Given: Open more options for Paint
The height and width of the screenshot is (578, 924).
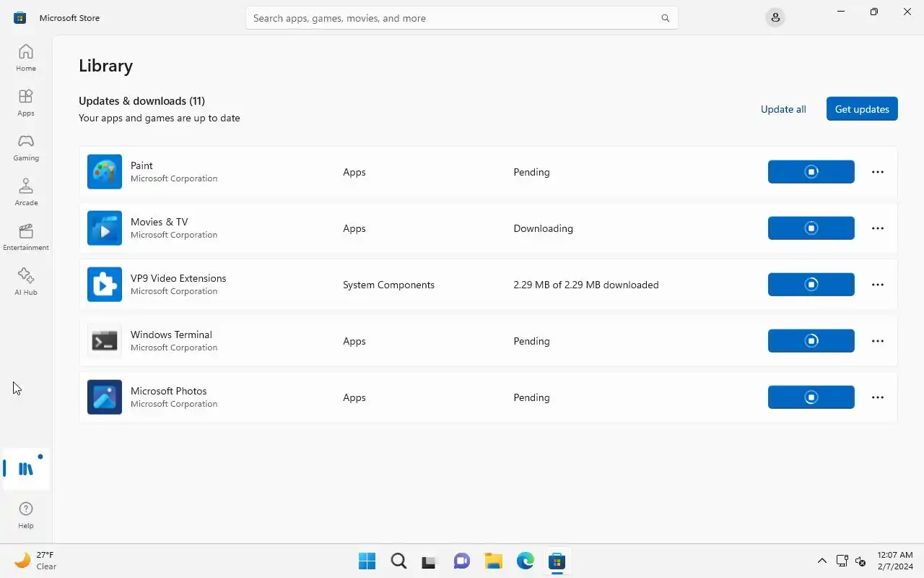Looking at the screenshot, I should pyautogui.click(x=878, y=172).
